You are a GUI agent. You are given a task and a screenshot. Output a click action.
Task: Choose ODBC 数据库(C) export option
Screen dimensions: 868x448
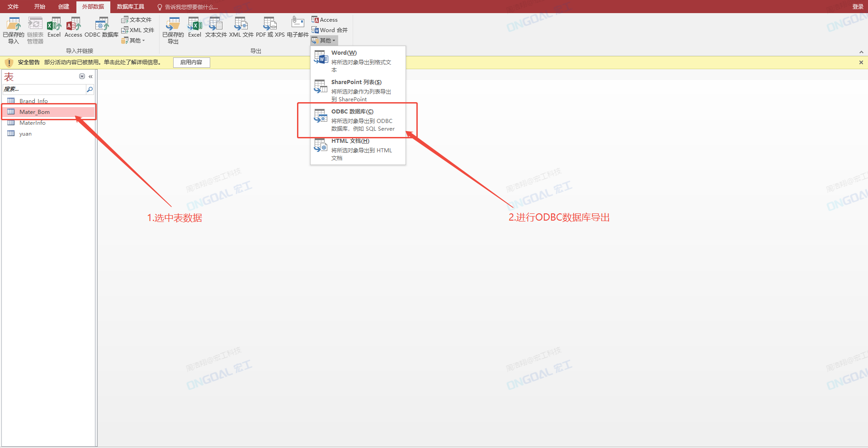point(358,120)
